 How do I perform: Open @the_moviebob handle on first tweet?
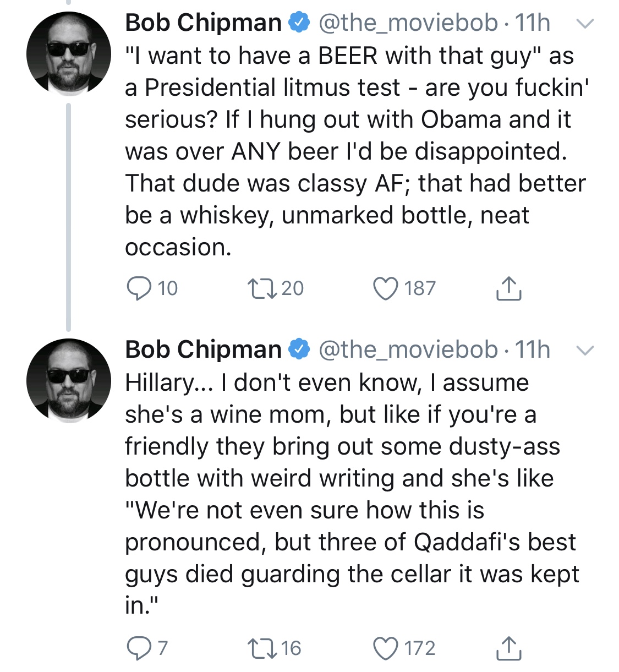coord(408,23)
